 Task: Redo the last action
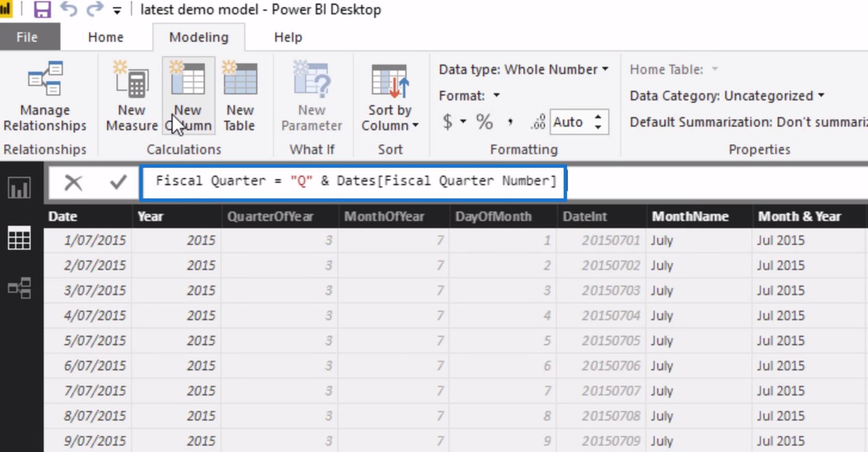pos(95,9)
